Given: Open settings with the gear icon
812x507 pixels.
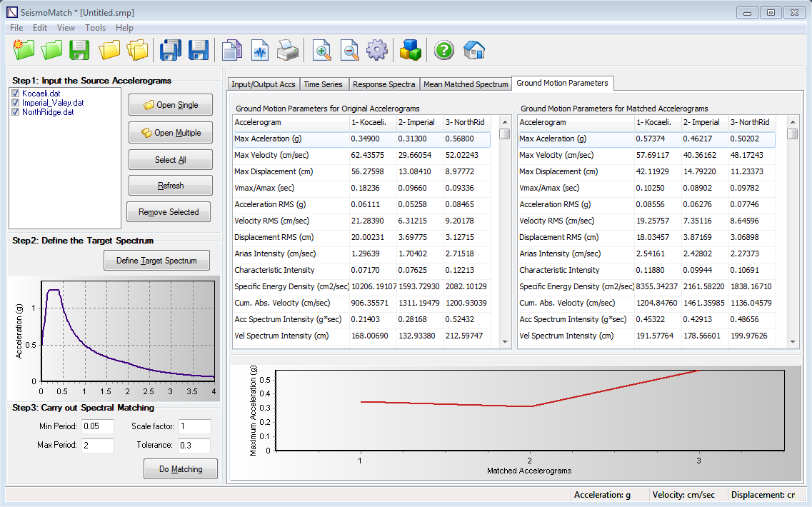Looking at the screenshot, I should click(x=376, y=50).
